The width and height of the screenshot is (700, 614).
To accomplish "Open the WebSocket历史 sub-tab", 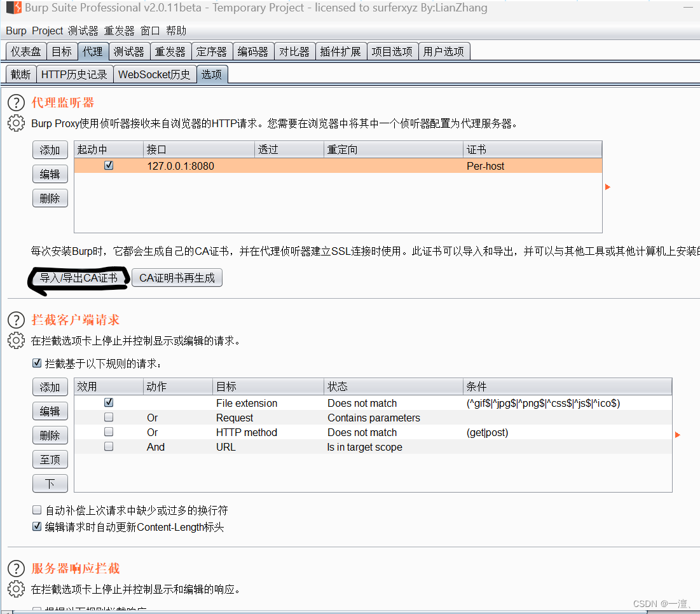I will coord(154,74).
